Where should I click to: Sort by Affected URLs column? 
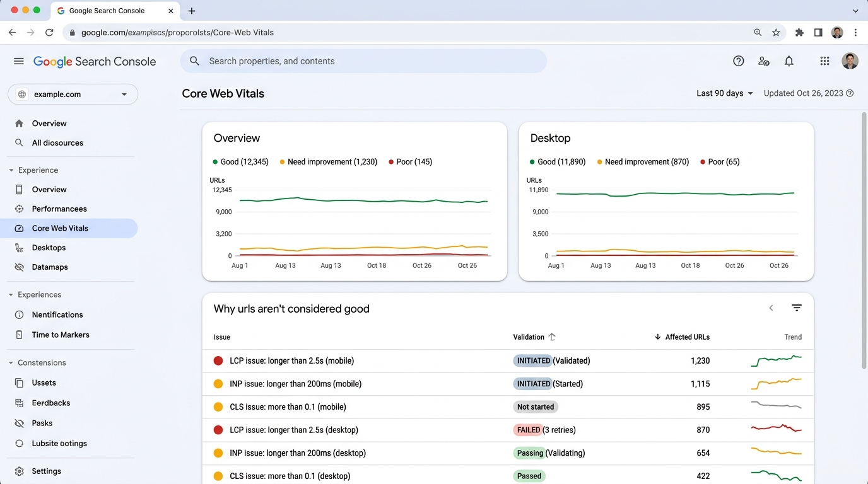click(682, 337)
